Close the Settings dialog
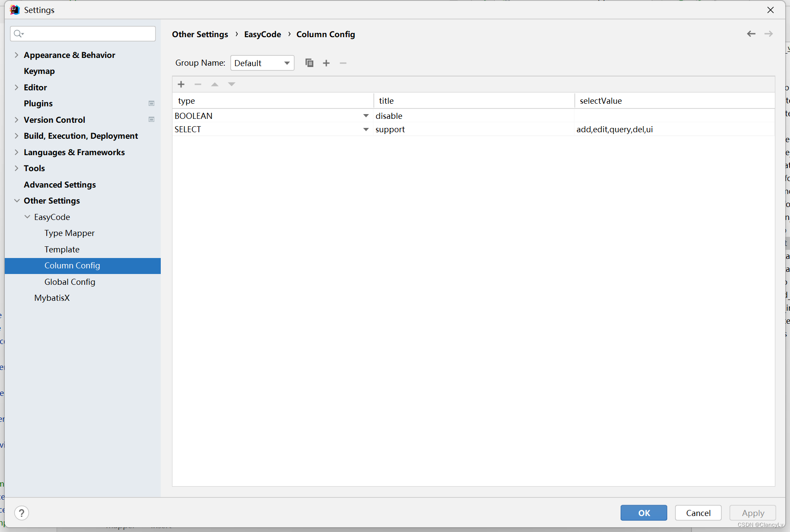 click(x=771, y=10)
